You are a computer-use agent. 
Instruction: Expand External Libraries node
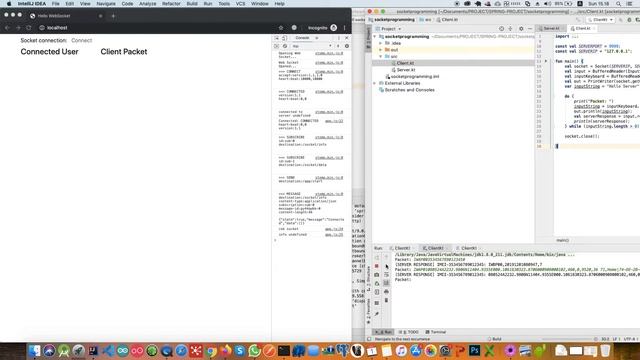click(375, 83)
